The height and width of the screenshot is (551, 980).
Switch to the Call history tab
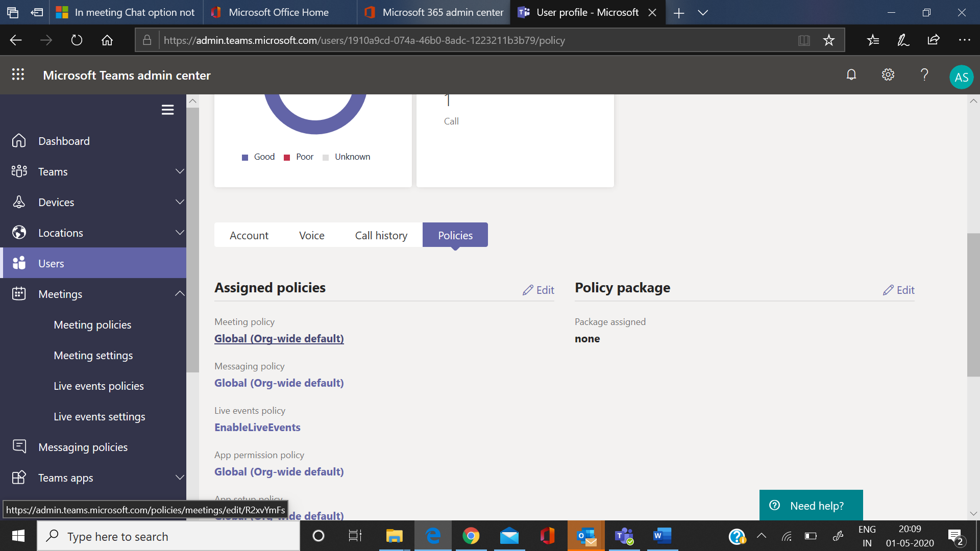click(381, 235)
